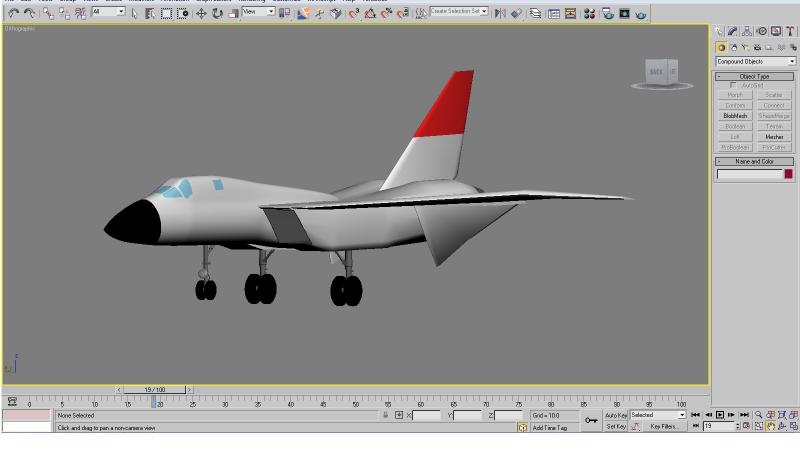Click the BlobMesh button
800x450 pixels.
point(735,116)
